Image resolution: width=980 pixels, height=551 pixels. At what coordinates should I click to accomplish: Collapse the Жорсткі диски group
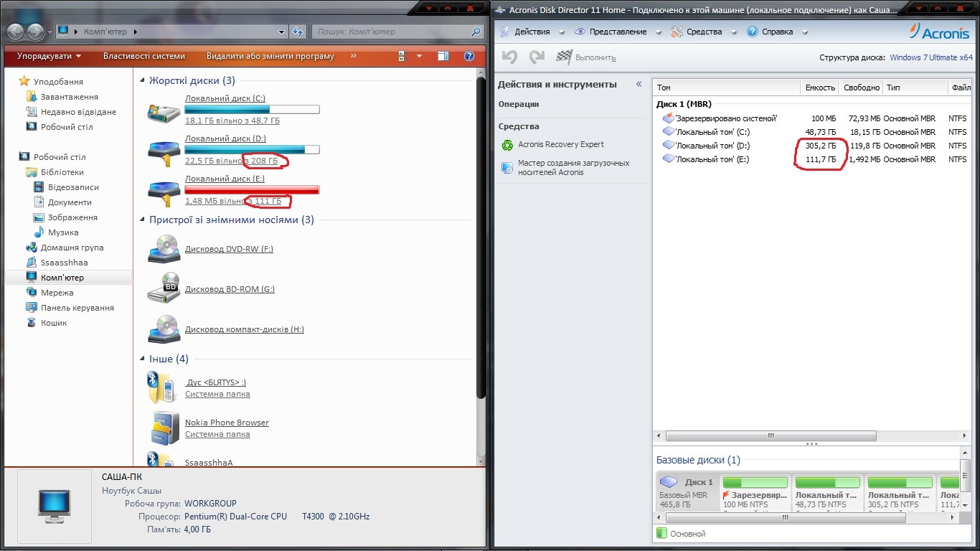click(x=143, y=81)
